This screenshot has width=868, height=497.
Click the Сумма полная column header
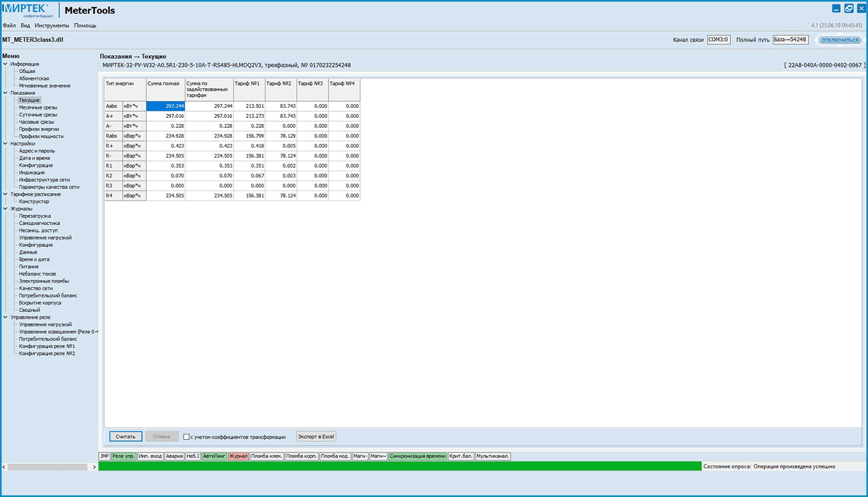pyautogui.click(x=166, y=90)
